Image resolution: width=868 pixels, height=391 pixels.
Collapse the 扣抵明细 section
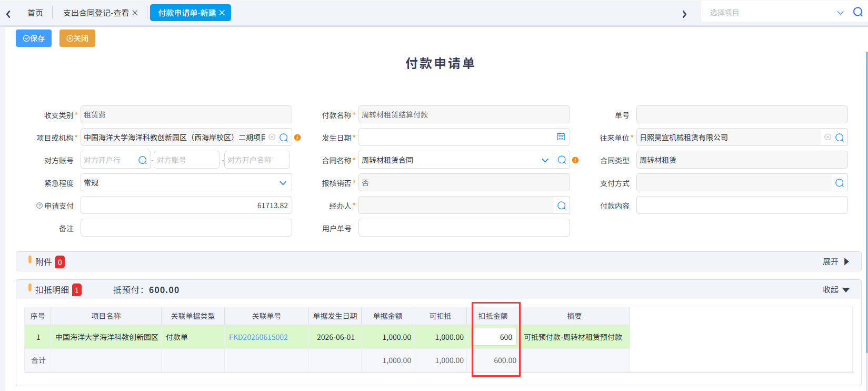point(836,290)
